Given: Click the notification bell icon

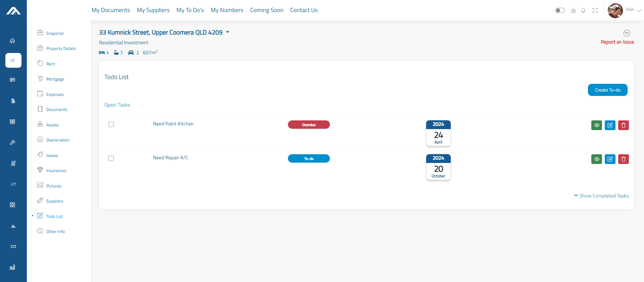Looking at the screenshot, I should pyautogui.click(x=583, y=10).
